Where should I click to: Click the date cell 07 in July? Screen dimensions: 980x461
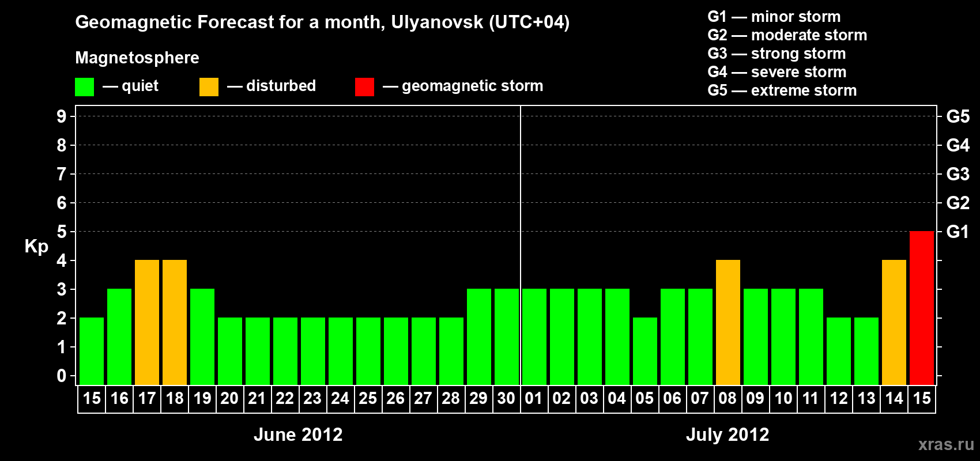tap(700, 399)
